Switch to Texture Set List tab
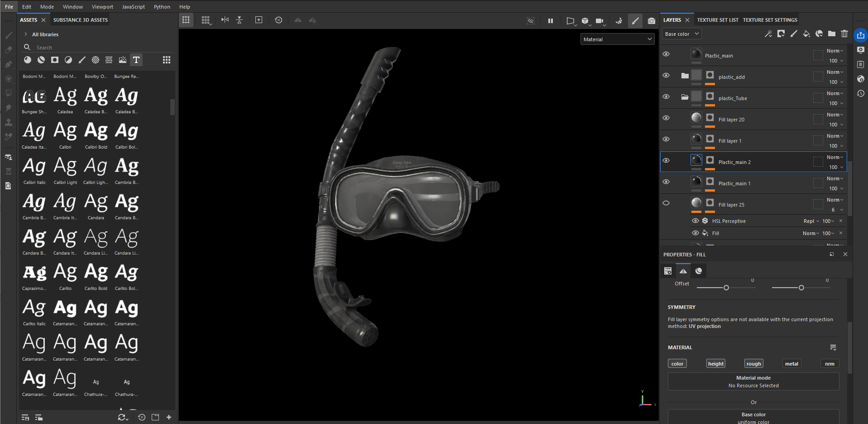Screen dimensions: 868x424 pyautogui.click(x=717, y=20)
